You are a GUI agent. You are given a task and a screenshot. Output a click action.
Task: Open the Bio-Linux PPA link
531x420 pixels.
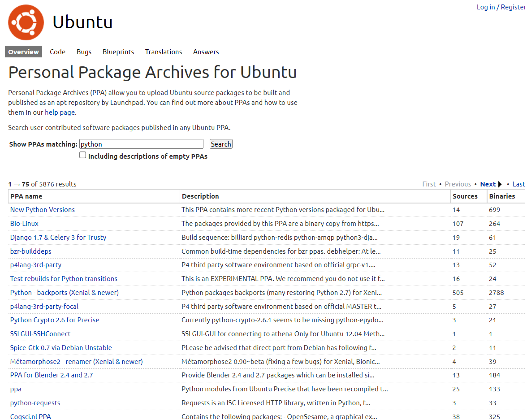point(24,224)
